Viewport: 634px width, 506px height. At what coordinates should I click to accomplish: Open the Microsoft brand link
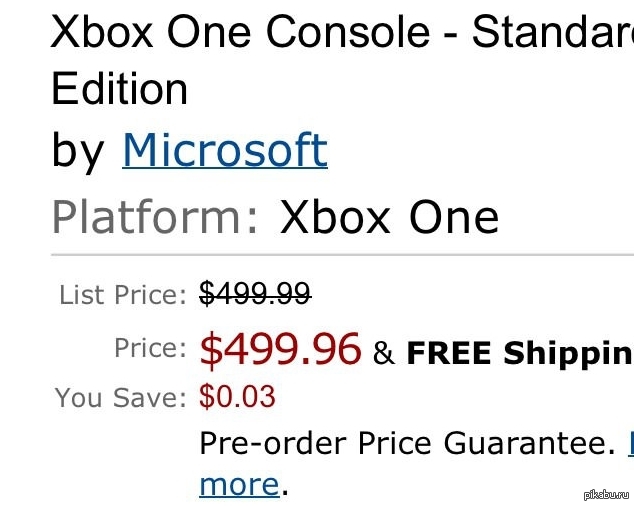[x=224, y=151]
